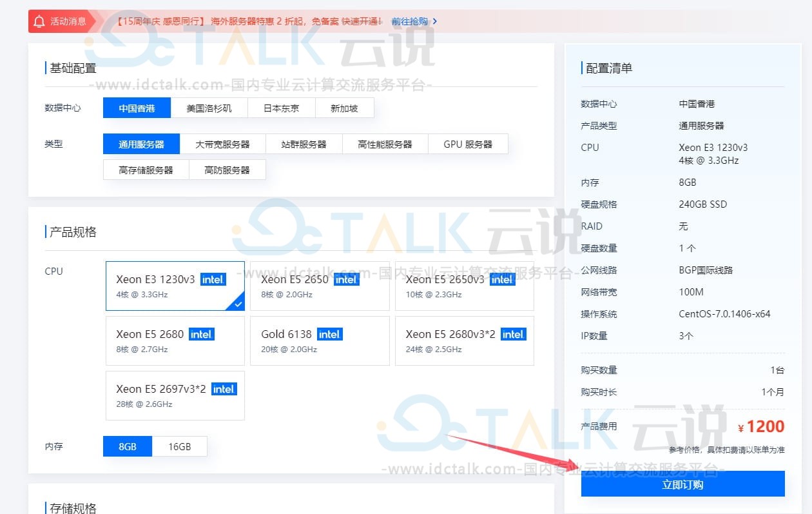The image size is (812, 514).
Task: Click the 1个月 purchase duration value
Action: (773, 391)
